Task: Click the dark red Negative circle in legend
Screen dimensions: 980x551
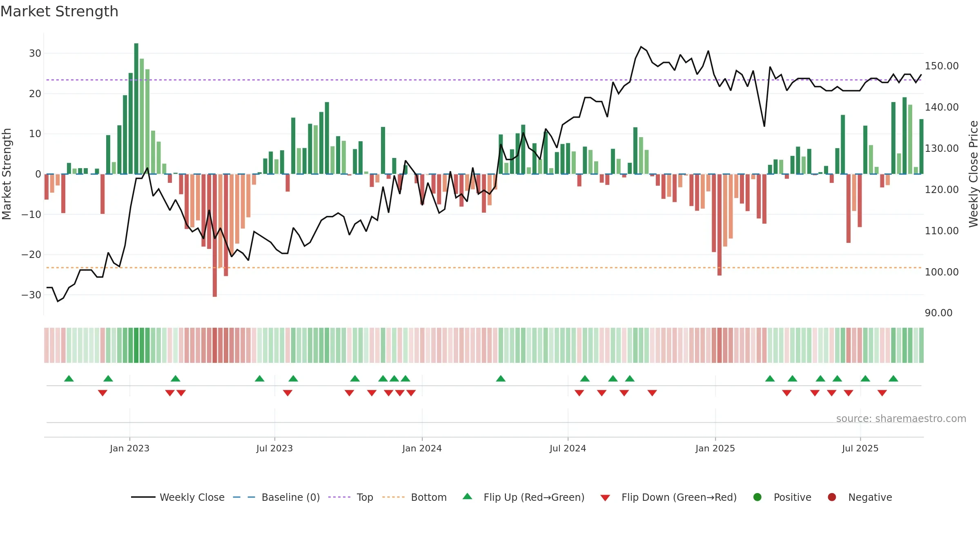Action: 832,497
